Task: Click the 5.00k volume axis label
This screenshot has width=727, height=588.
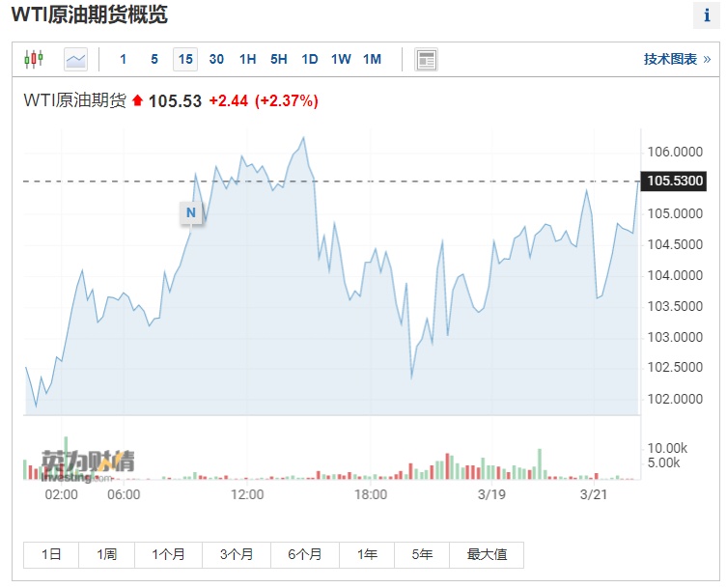Action: (664, 462)
